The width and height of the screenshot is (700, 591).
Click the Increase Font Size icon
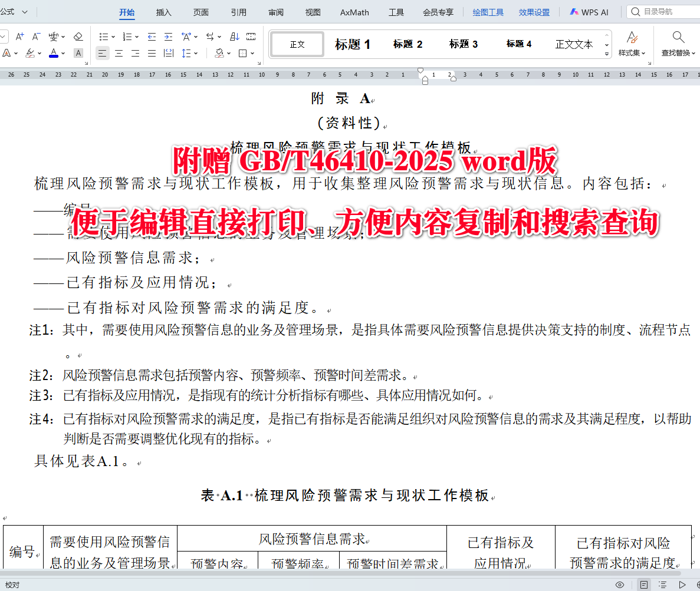click(19, 37)
